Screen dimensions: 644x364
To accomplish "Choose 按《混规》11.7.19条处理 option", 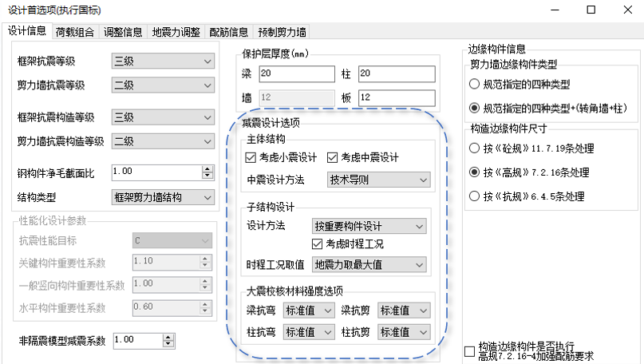I will point(475,148).
